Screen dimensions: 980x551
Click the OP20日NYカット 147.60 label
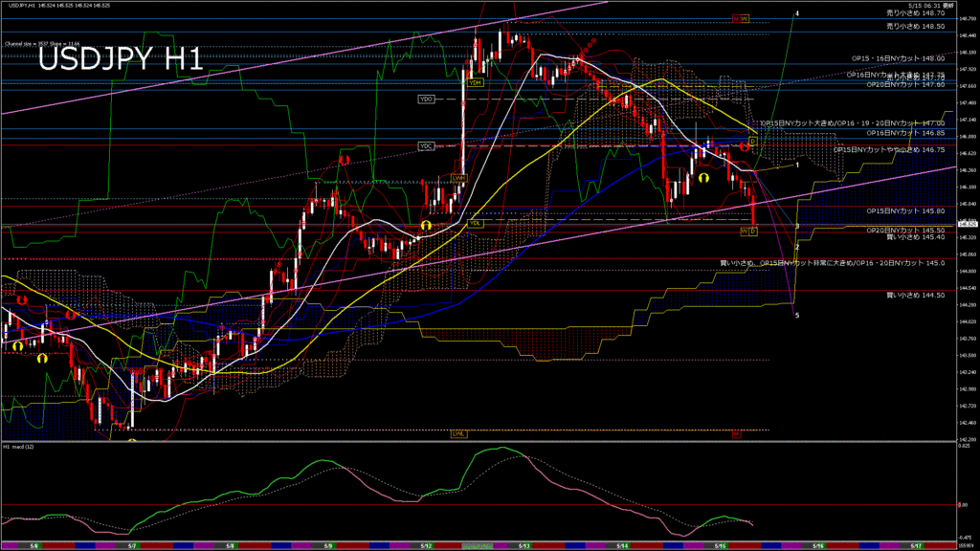pyautogui.click(x=905, y=85)
